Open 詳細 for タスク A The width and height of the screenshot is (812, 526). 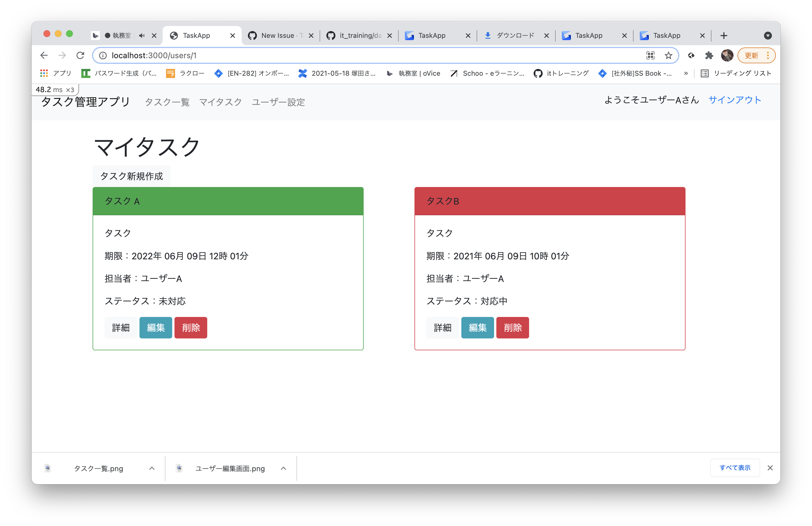[121, 328]
